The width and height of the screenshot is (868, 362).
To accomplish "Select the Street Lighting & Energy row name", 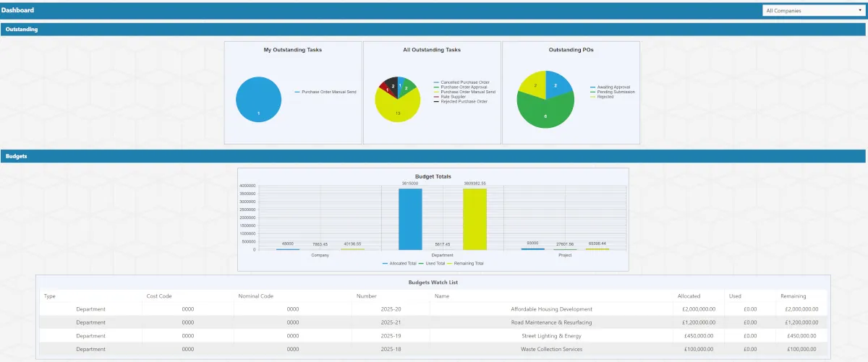I will point(551,336).
